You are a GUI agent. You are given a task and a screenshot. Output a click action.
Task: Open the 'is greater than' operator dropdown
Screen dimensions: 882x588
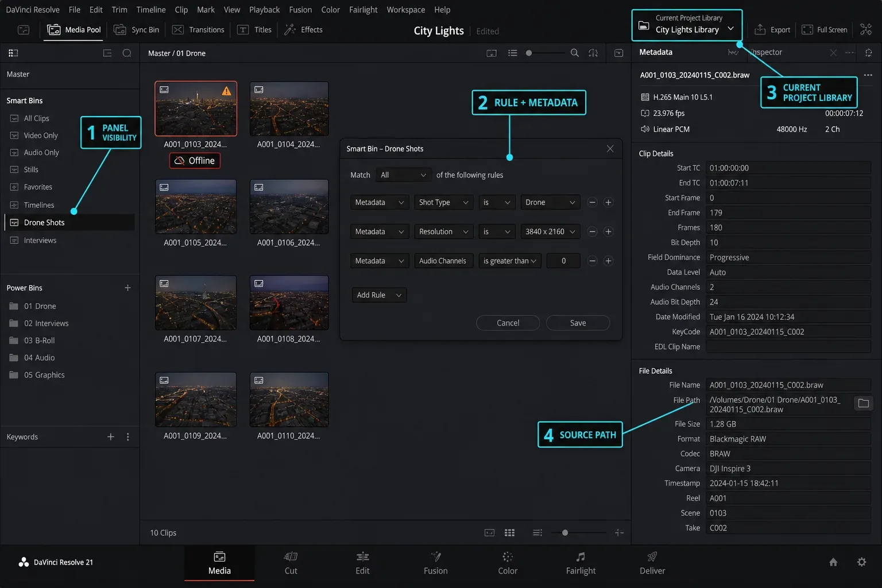[x=510, y=261]
